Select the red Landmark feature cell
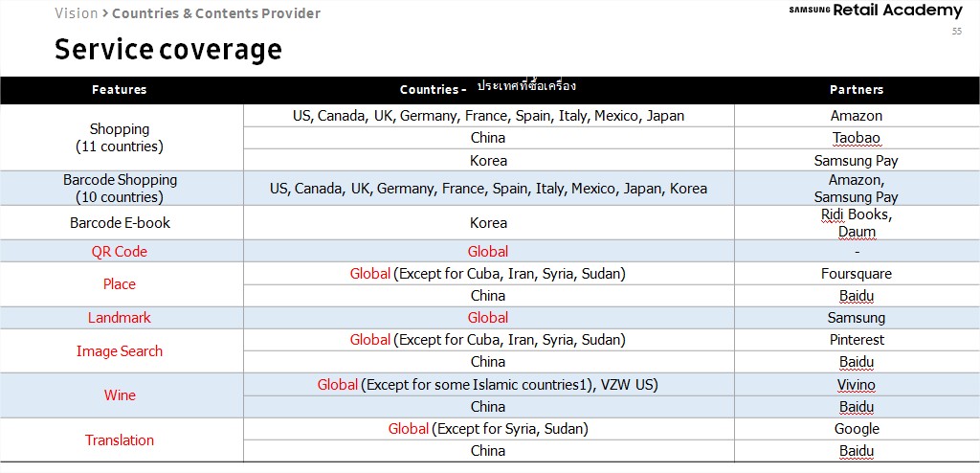Screen dimensions: 980x473 click(122, 318)
